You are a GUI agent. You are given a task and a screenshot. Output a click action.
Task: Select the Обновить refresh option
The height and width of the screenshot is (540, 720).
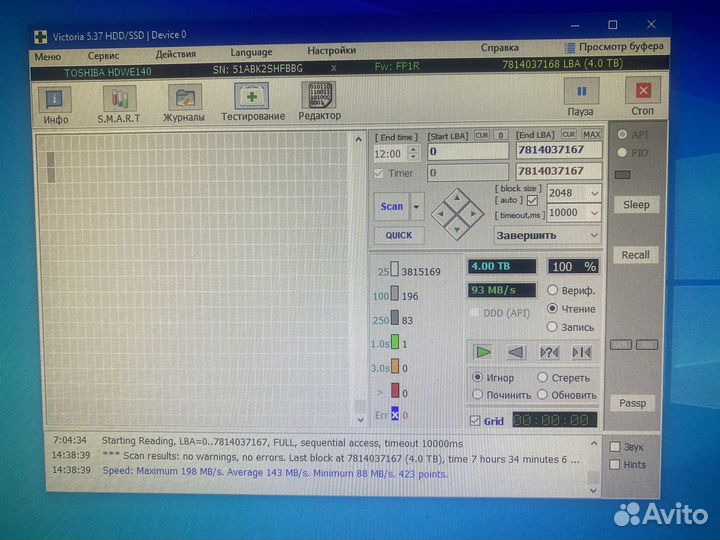coord(542,394)
